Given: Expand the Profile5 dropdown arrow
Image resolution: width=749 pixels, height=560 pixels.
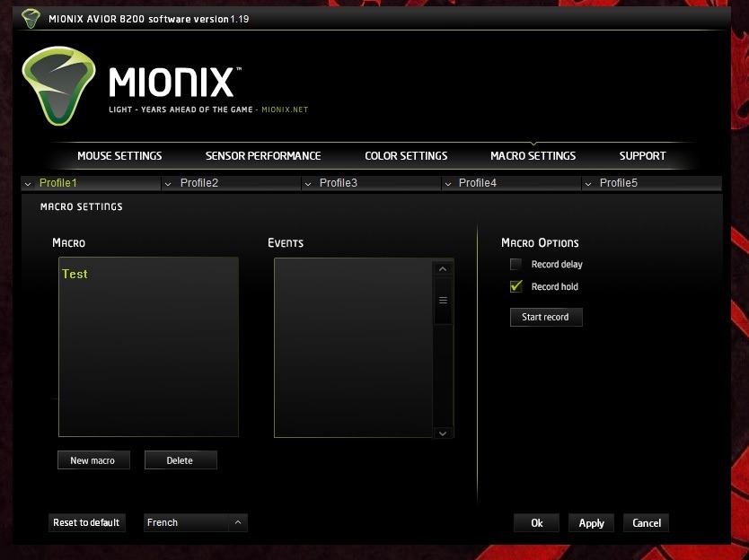Looking at the screenshot, I should tap(588, 184).
